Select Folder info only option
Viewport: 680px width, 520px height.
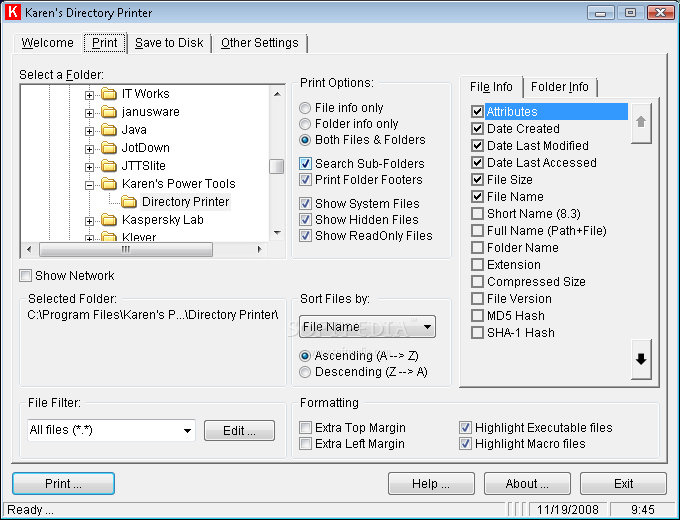point(305,124)
